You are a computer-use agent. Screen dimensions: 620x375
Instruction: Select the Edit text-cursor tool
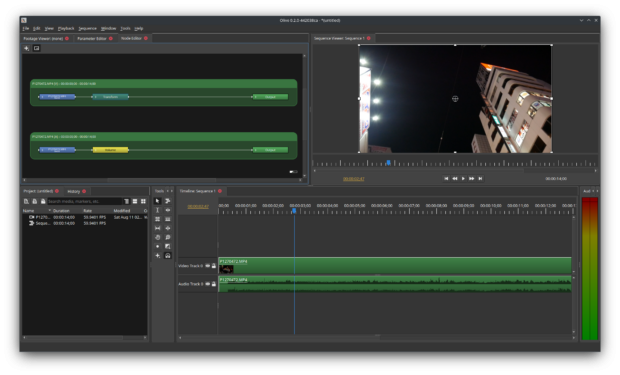(x=157, y=210)
